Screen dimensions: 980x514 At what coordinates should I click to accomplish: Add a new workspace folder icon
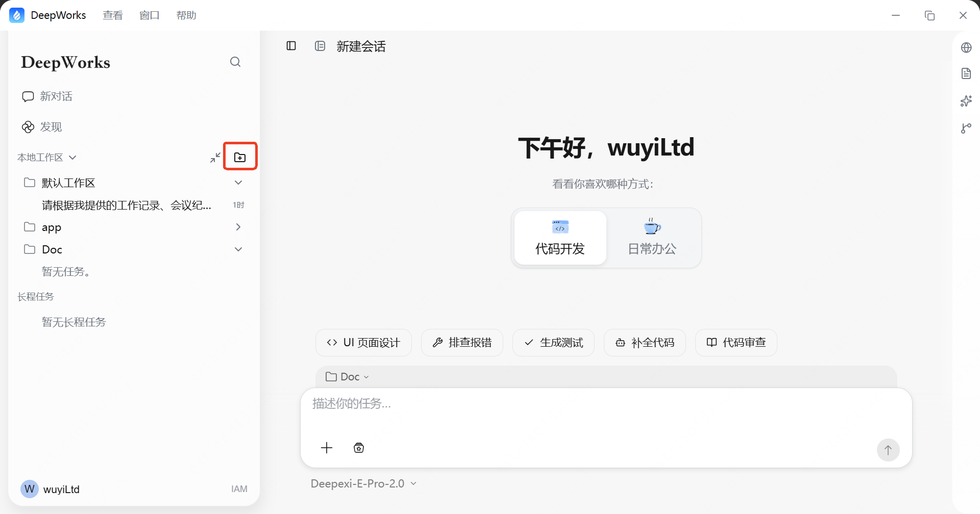click(240, 157)
